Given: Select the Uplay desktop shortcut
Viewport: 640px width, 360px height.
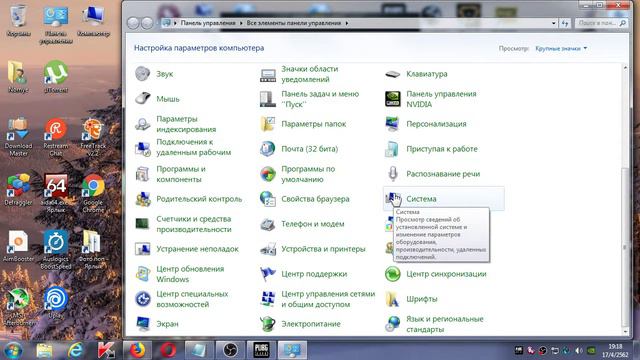Looking at the screenshot, I should click(56, 302).
